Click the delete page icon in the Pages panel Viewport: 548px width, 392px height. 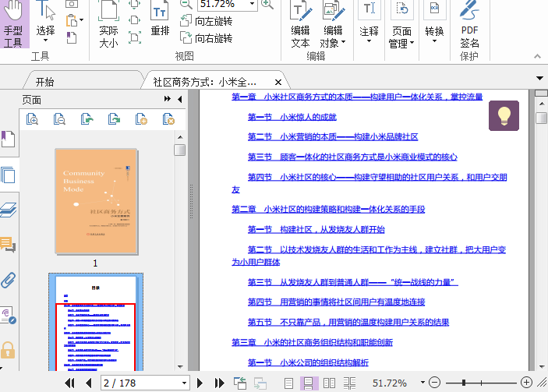[x=168, y=119]
